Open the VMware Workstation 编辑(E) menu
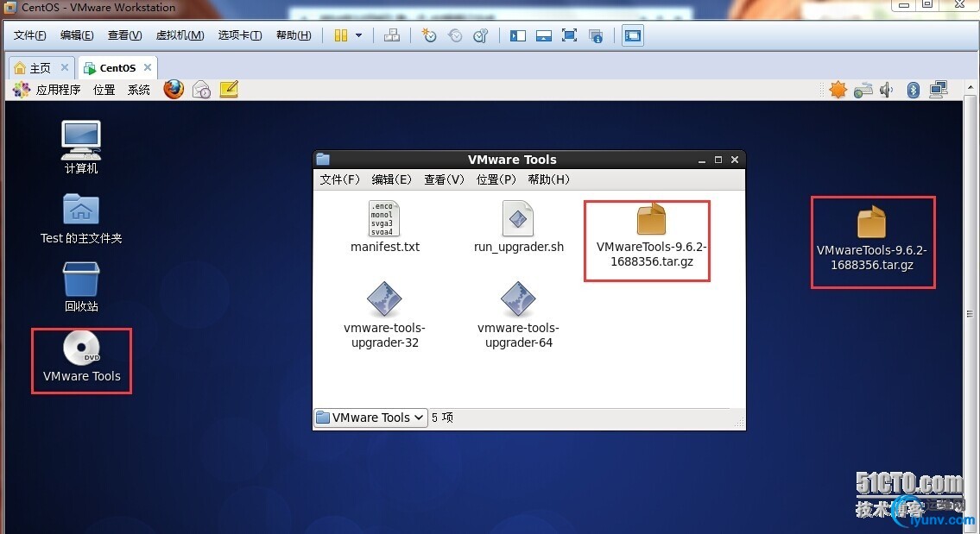 click(77, 35)
